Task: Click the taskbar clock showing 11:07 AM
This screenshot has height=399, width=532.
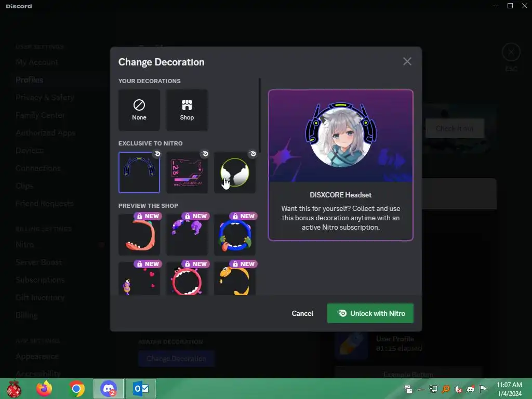Action: click(x=509, y=389)
